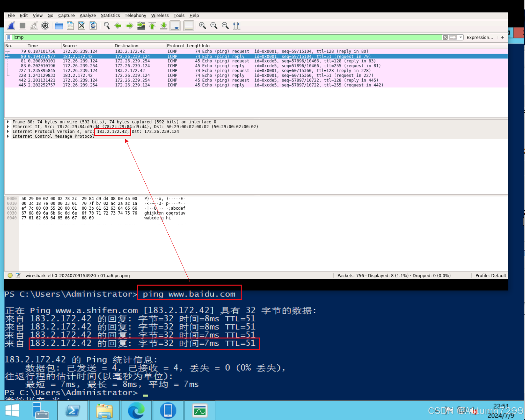Screen dimensions: 525x420
Task: Open Server Manager from taskbar
Action: click(41, 410)
